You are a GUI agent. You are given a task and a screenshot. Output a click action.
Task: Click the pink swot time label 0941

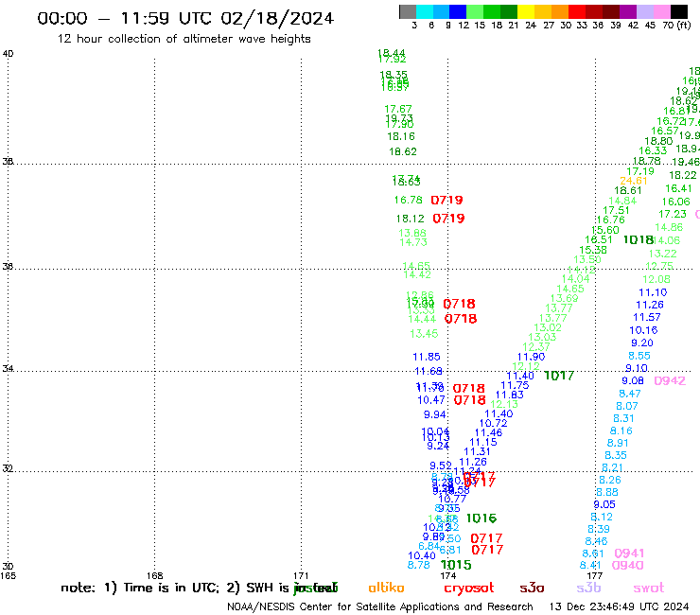coord(629,553)
